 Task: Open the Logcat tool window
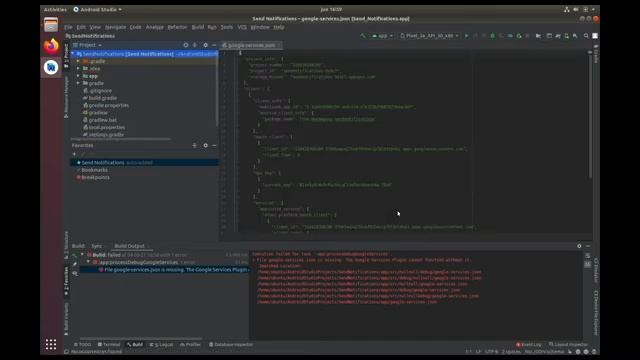(x=161, y=344)
